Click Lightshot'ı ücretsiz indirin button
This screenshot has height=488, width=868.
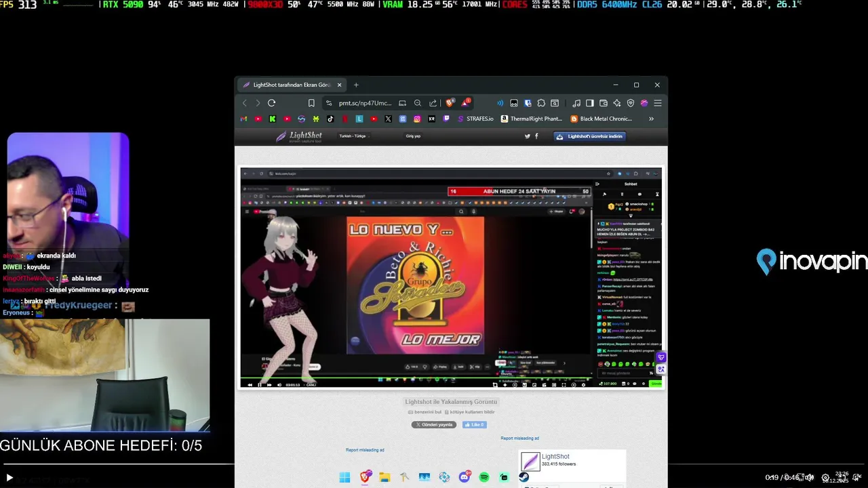(x=589, y=136)
